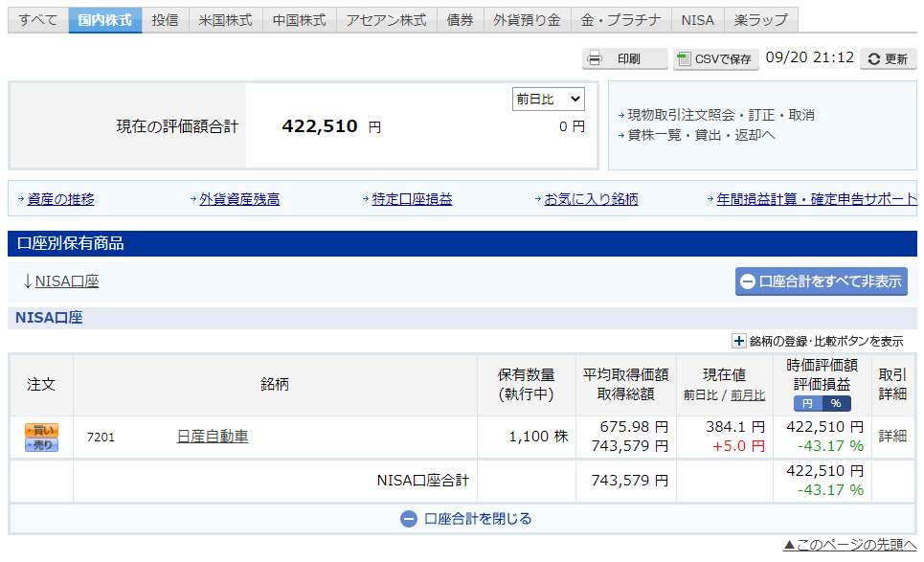Click the printer icon on 印刷 button

[x=595, y=58]
